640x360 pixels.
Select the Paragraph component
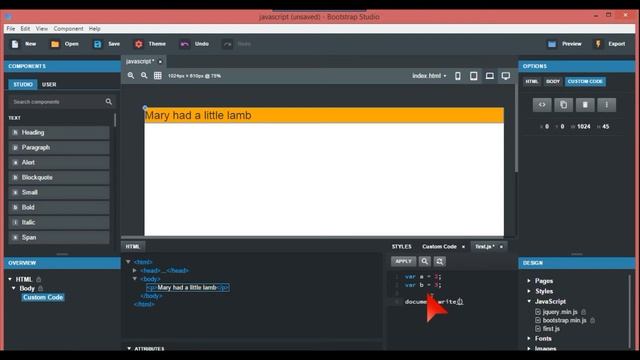59,147
